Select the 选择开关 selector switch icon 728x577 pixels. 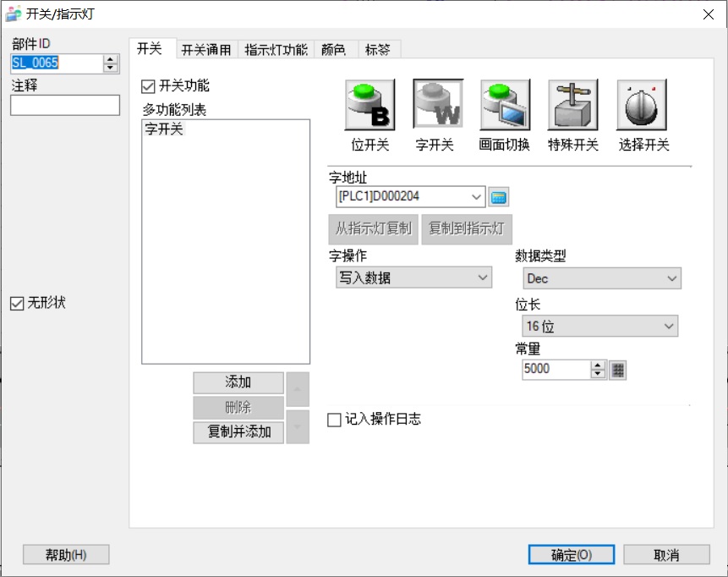tap(641, 105)
